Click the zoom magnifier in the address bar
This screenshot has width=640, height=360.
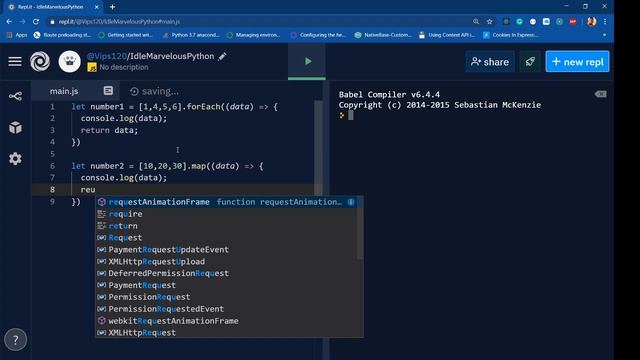(x=476, y=22)
